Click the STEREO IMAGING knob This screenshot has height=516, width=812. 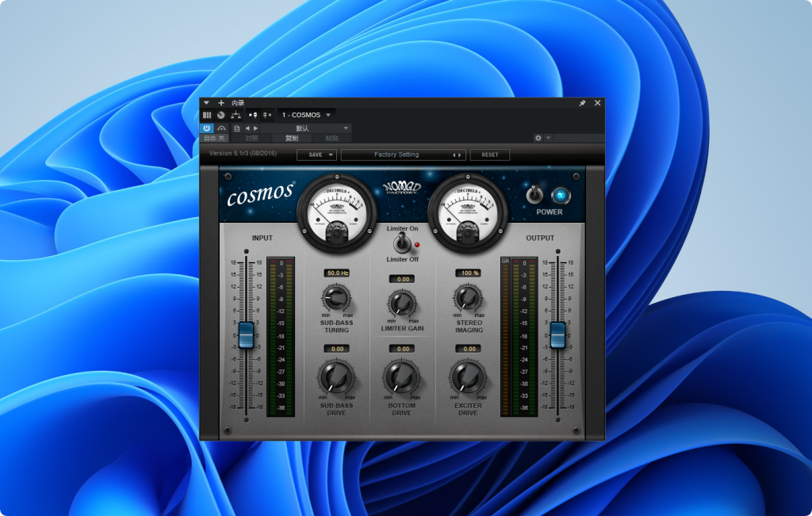pos(468,297)
